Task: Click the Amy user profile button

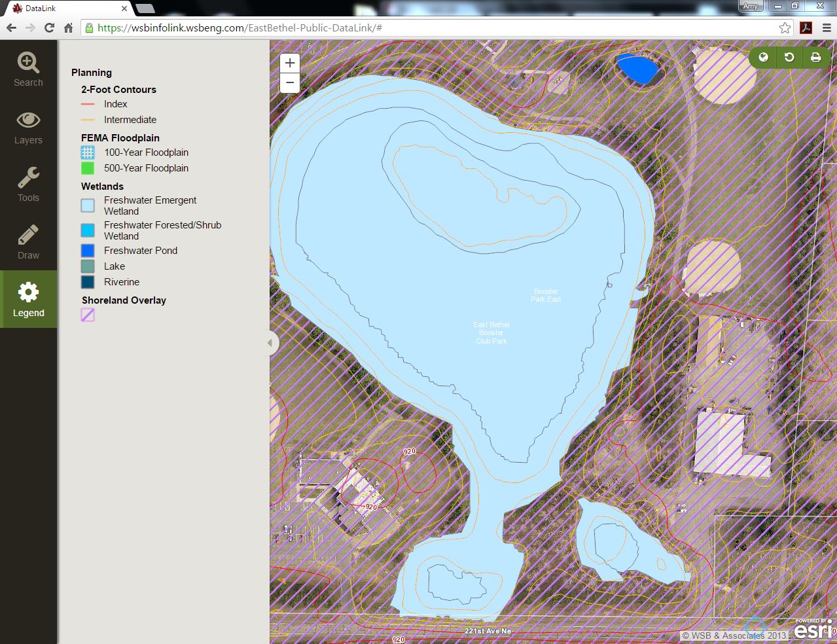Action: (750, 7)
